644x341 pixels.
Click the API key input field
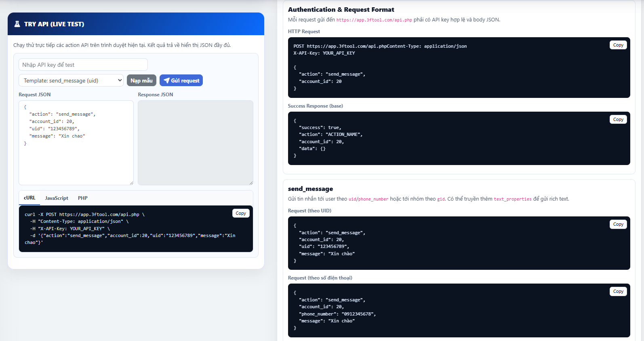point(83,64)
